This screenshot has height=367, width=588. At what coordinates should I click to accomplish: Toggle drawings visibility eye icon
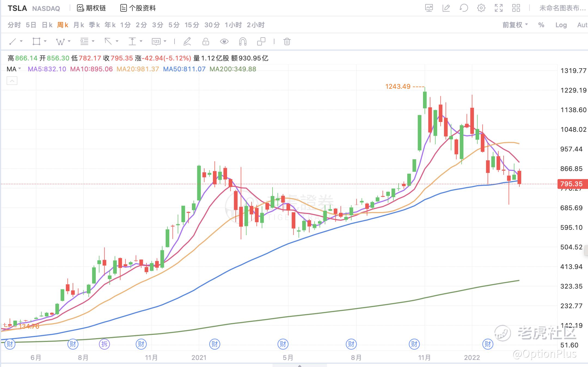pos(224,42)
